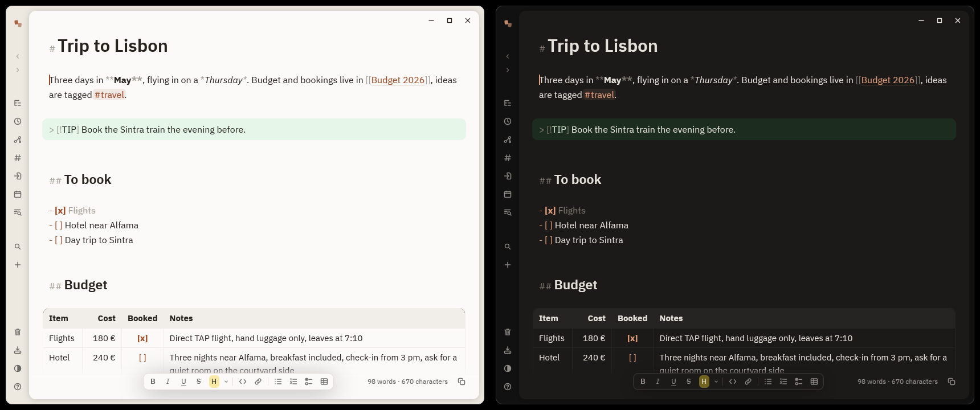Insert a task checklist in the light window
Screen dimensions: 980x410
(309, 382)
